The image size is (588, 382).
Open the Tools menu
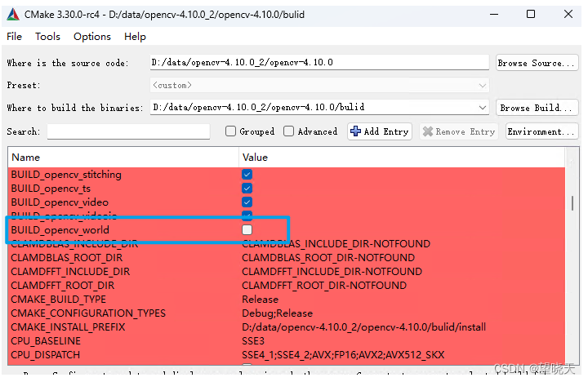[47, 37]
